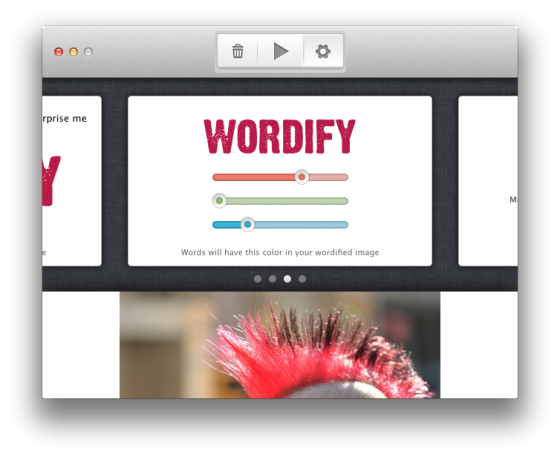
Task: Go to the fourth page dot
Action: click(x=302, y=279)
